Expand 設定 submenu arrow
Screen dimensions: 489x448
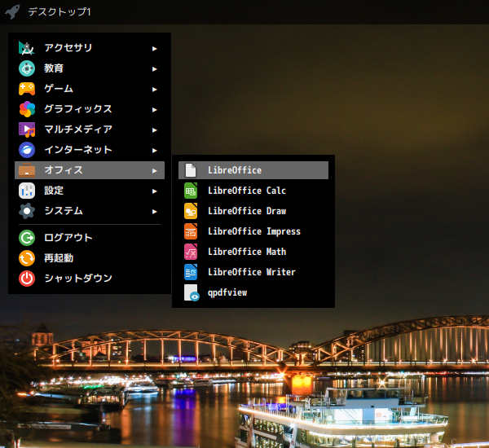(154, 191)
